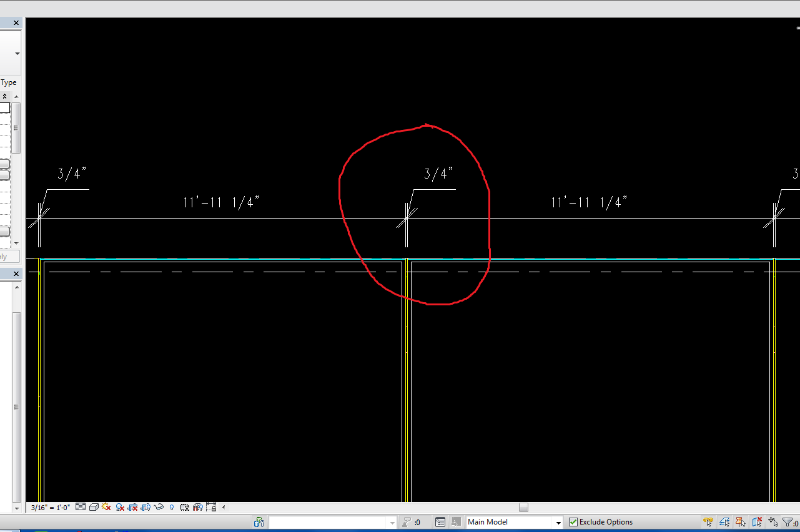This screenshot has height=532, width=800.
Task: Toggle the Sun Path icon
Action: [106, 507]
